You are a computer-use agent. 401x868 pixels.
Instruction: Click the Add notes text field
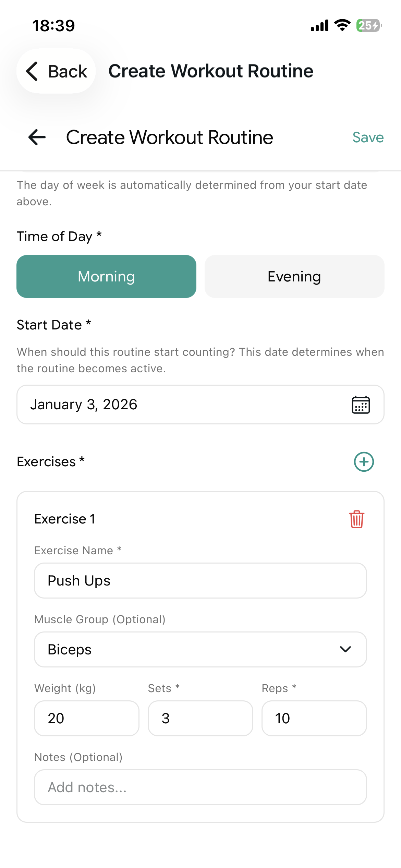[200, 787]
